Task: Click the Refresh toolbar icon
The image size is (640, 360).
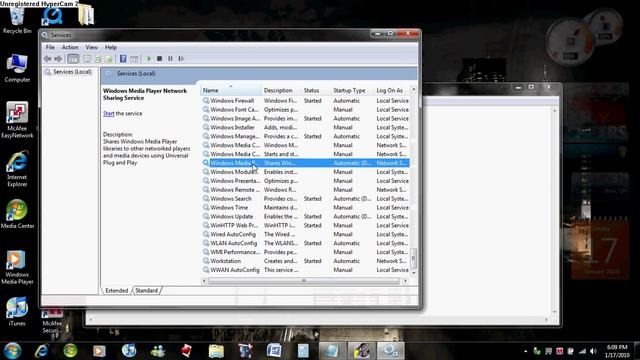Action: pos(98,59)
